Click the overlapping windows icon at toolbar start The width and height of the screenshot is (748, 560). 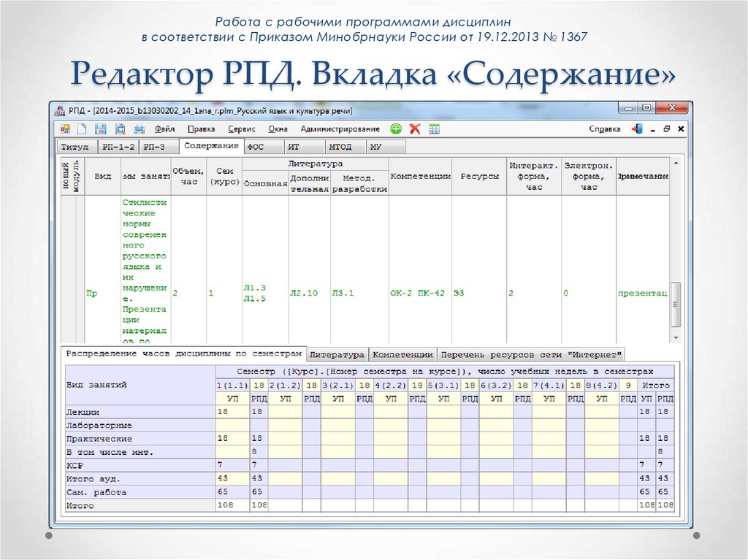coord(64,128)
